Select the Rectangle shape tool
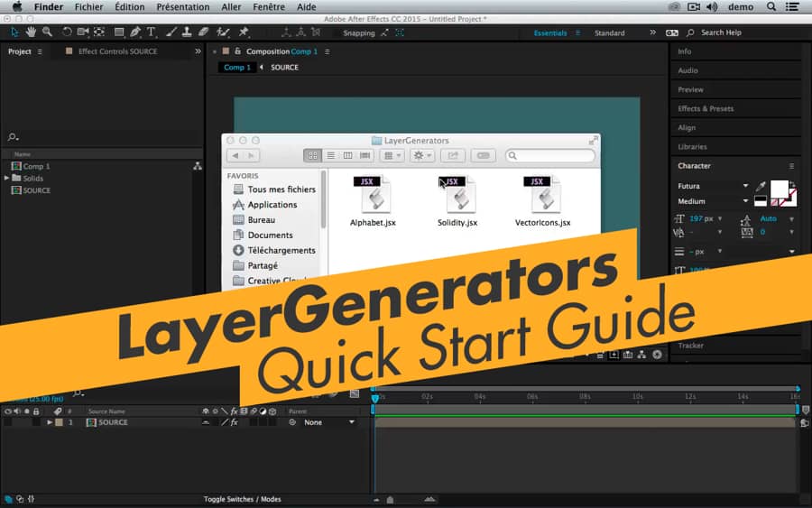Image resolution: width=812 pixels, height=508 pixels. coord(118,32)
